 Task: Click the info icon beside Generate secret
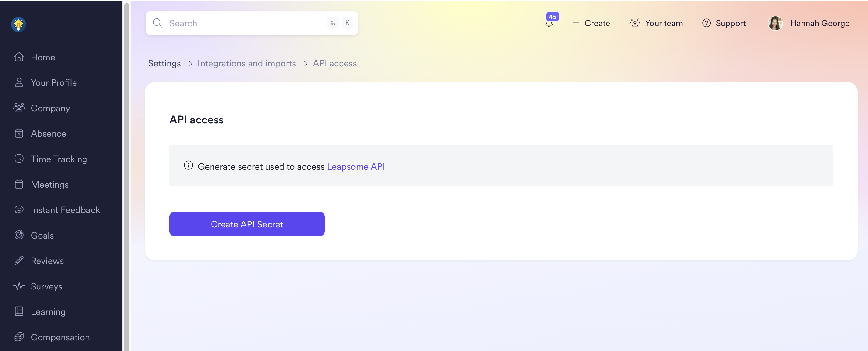click(188, 165)
